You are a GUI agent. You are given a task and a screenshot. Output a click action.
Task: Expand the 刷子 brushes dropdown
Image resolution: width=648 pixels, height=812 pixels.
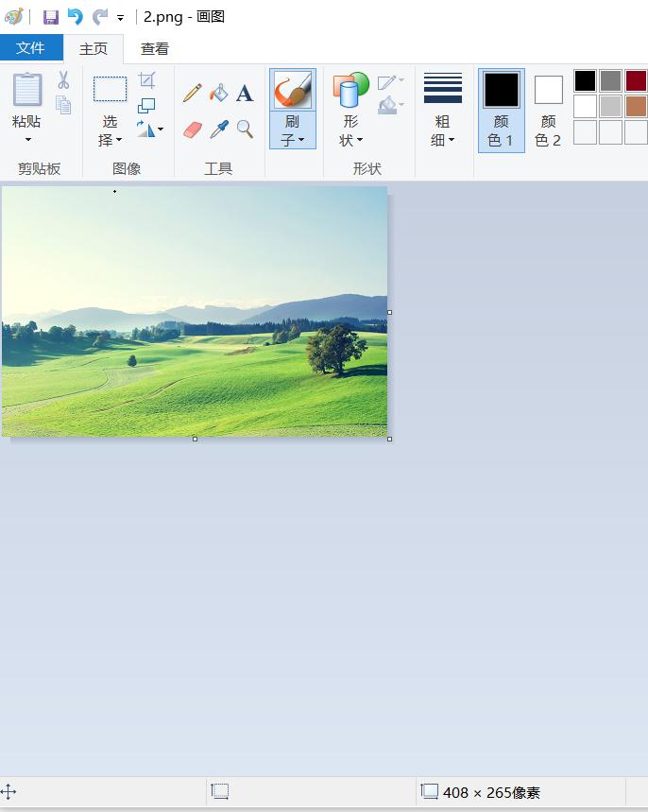tap(293, 130)
